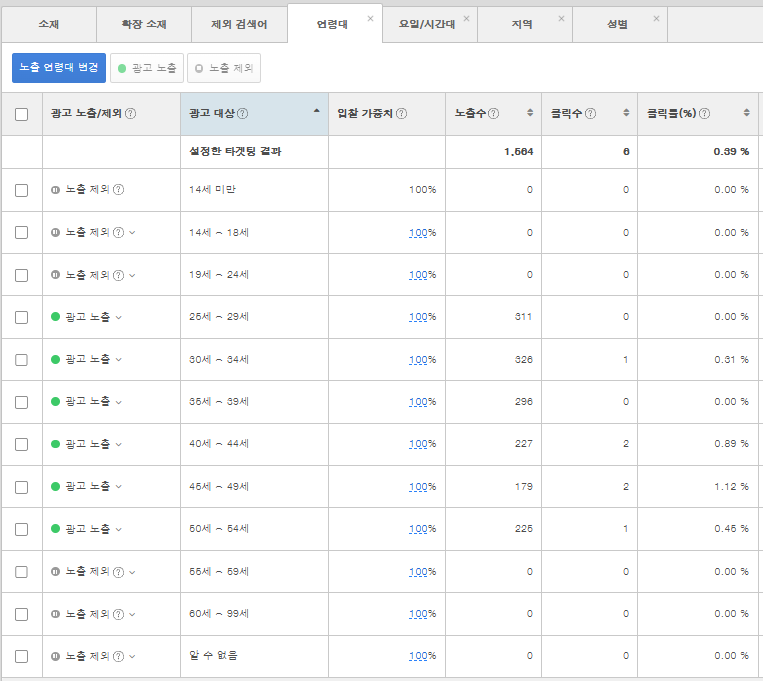This screenshot has width=763, height=681.
Task: Open status dropdown for 40세 ~ 44세 row
Action: (x=119, y=445)
